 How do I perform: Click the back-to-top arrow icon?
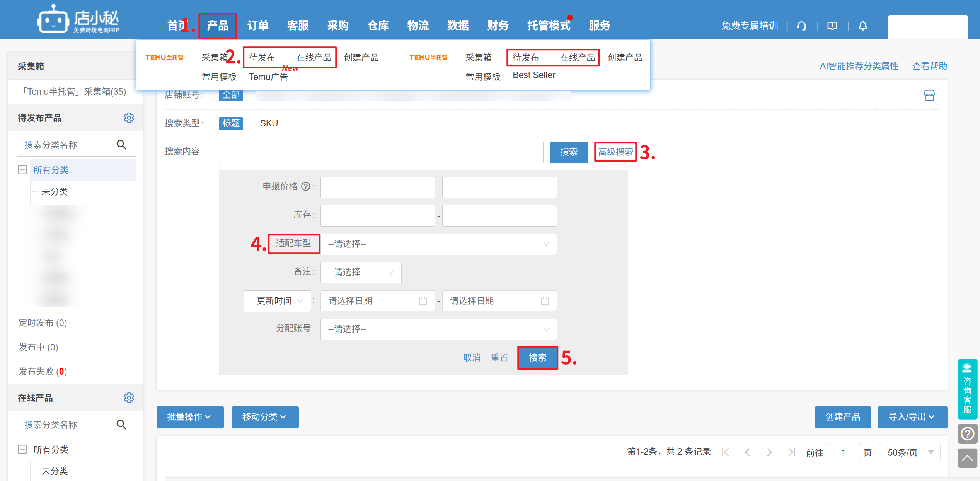pyautogui.click(x=967, y=459)
